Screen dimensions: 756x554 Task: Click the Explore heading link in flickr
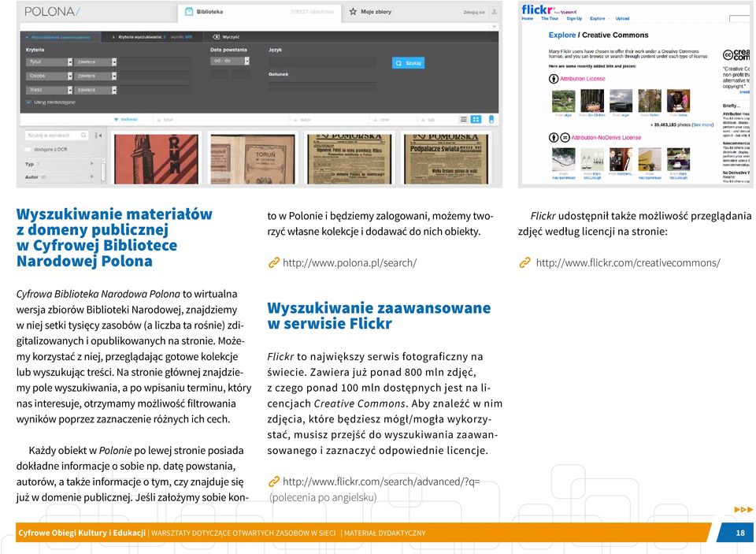[x=562, y=35]
